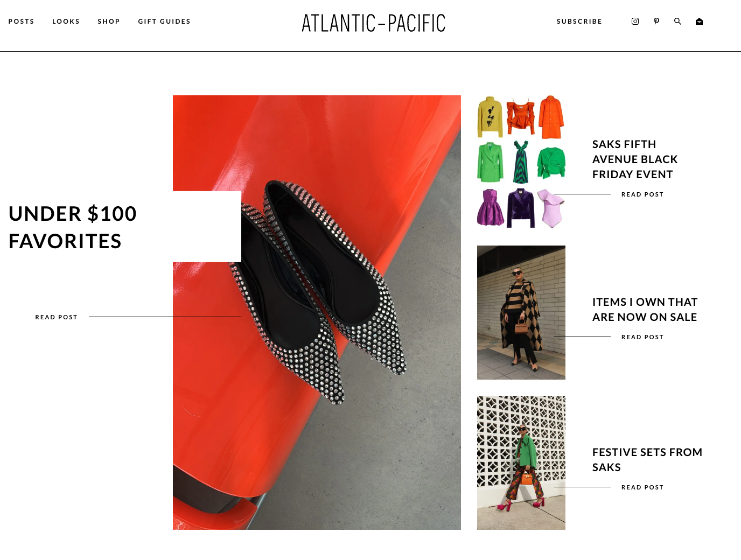The width and height of the screenshot is (741, 560).
Task: Click the Festive Sets From Saks title
Action: click(647, 460)
